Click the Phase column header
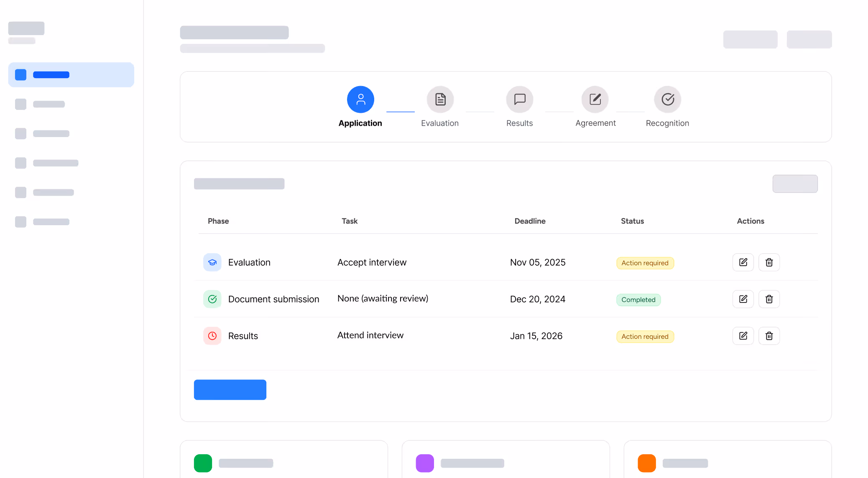The image size is (868, 478). [x=218, y=221]
